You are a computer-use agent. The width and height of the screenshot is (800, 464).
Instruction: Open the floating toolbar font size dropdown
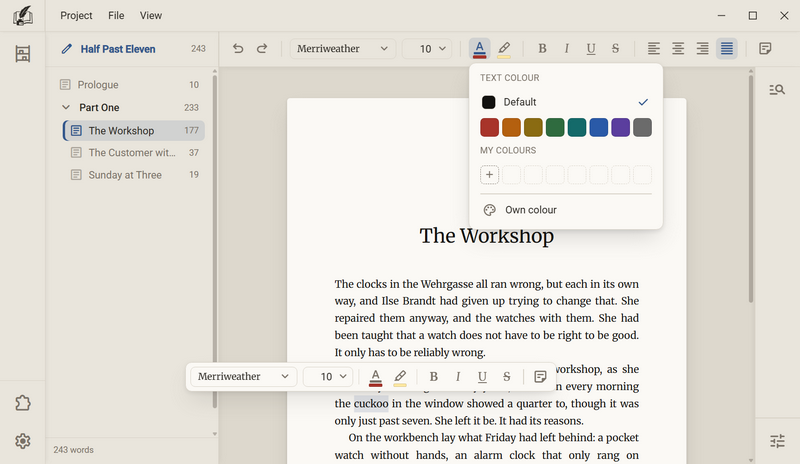(328, 377)
